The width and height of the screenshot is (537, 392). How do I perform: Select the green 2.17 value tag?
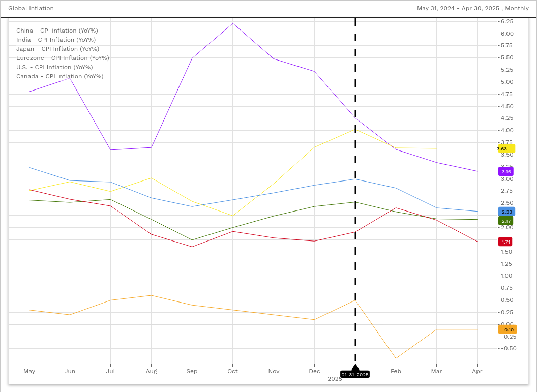click(505, 221)
